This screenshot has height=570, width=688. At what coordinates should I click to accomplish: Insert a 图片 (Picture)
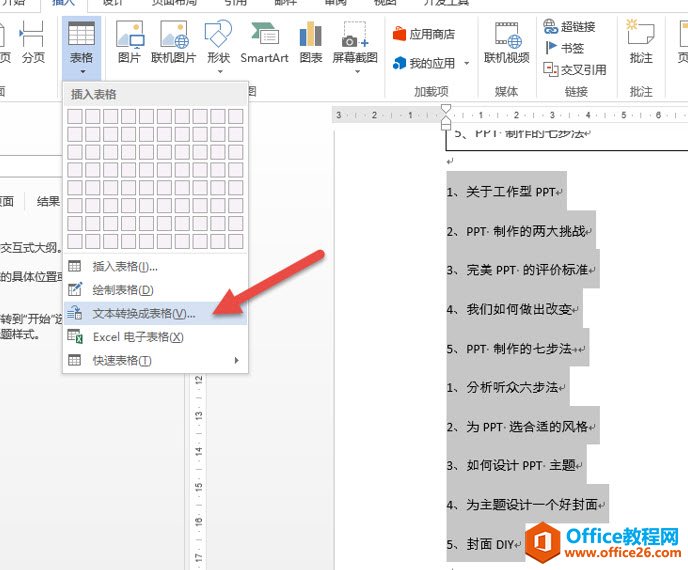point(129,42)
